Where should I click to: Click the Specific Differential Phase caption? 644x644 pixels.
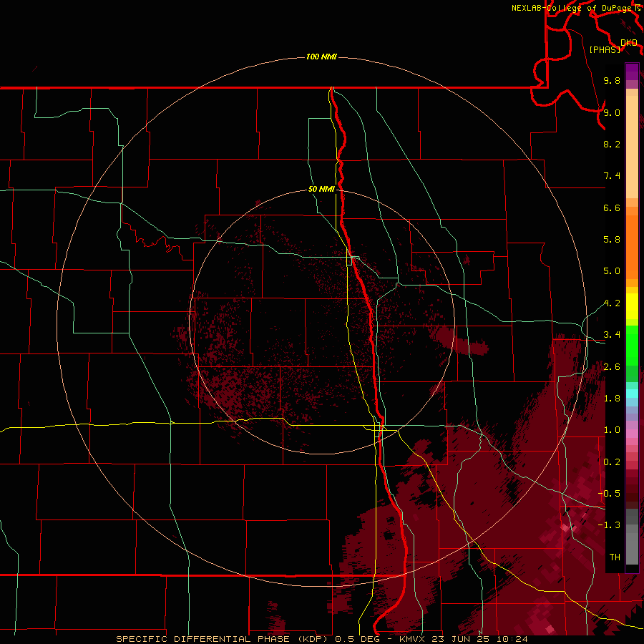tap(322, 639)
